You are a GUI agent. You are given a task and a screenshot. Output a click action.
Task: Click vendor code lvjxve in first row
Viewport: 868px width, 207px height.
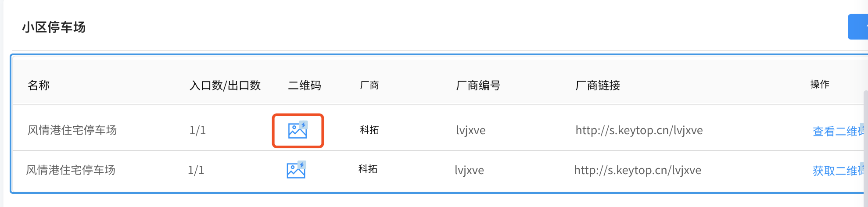pos(471,130)
